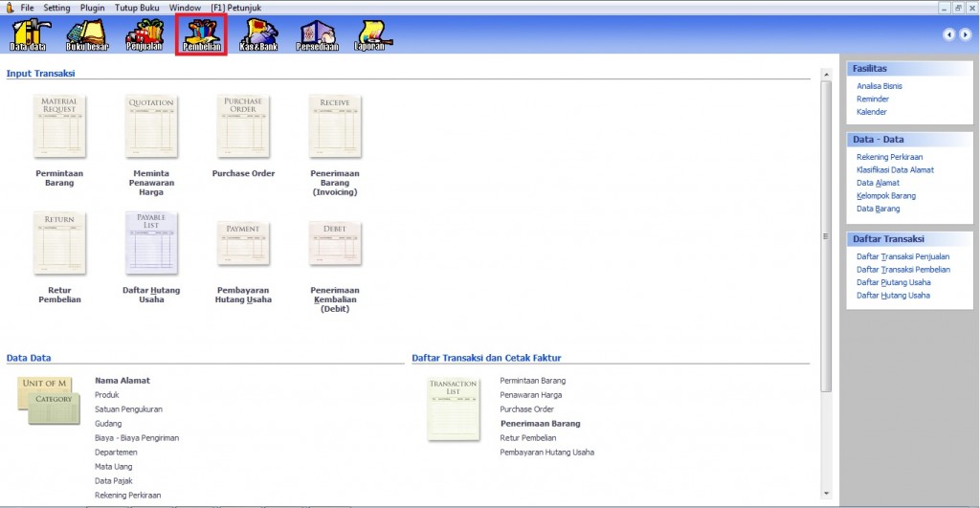The width and height of the screenshot is (980, 508).
Task: Open Daftar Transaksi Pembelian link
Action: click(x=902, y=270)
